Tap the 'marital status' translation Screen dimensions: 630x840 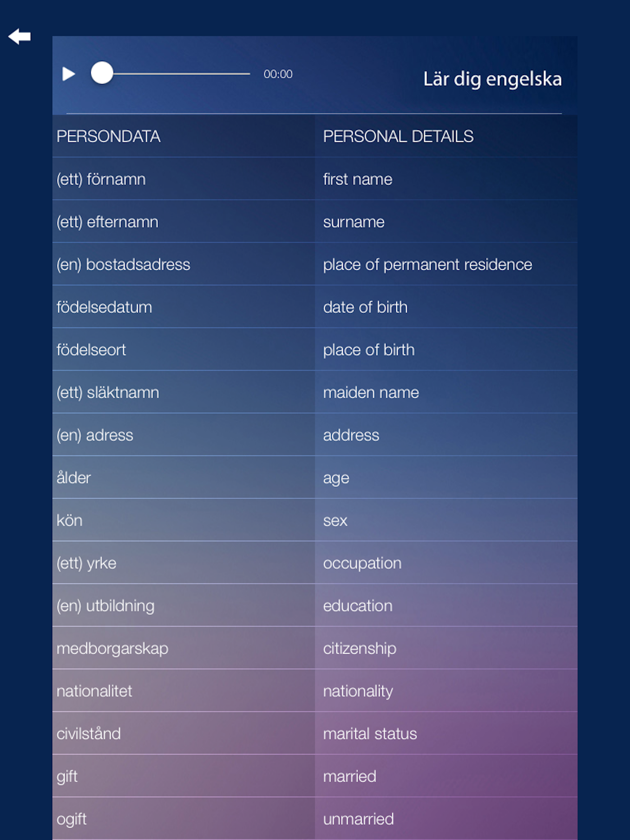pyautogui.click(x=370, y=734)
